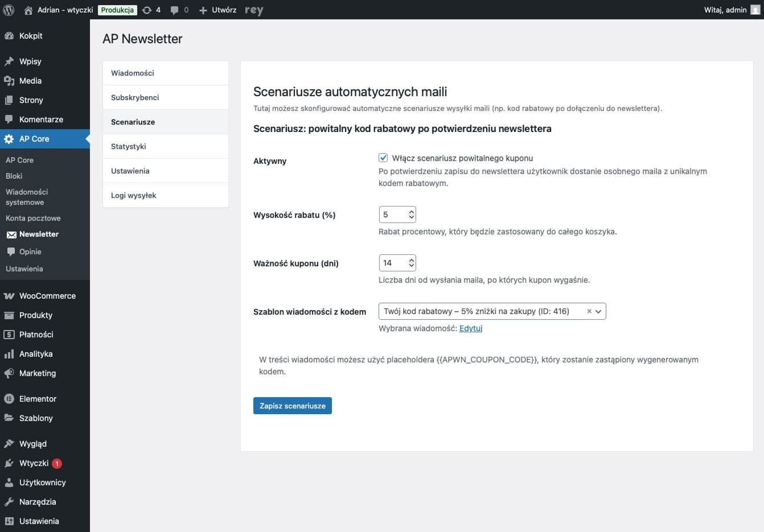Switch to the Statystyki tab
This screenshot has height=532, width=764.
click(x=128, y=146)
